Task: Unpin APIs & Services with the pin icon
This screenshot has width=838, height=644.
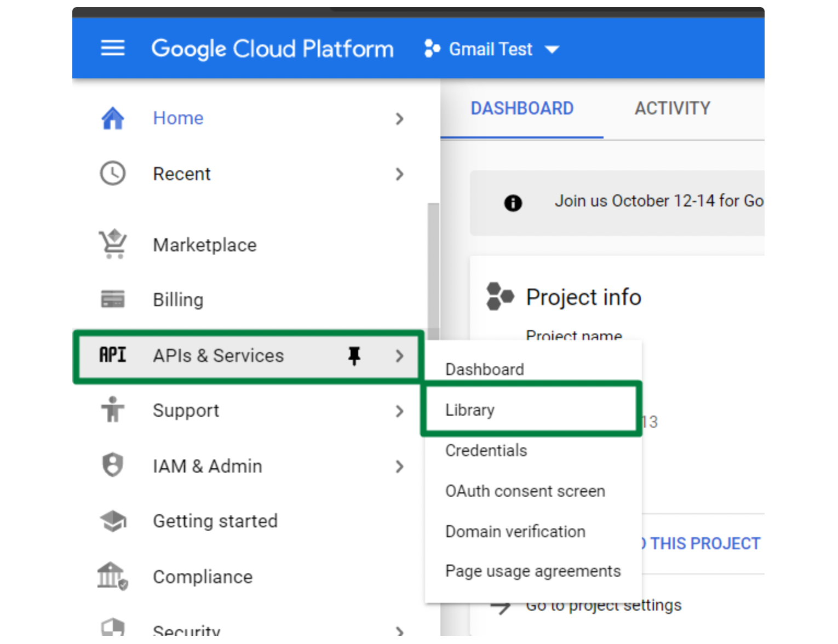Action: pos(354,356)
